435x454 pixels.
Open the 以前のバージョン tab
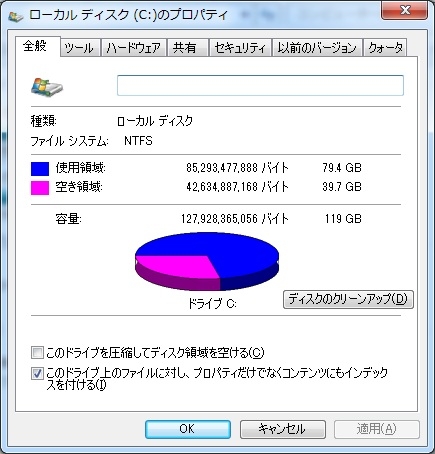click(x=317, y=48)
